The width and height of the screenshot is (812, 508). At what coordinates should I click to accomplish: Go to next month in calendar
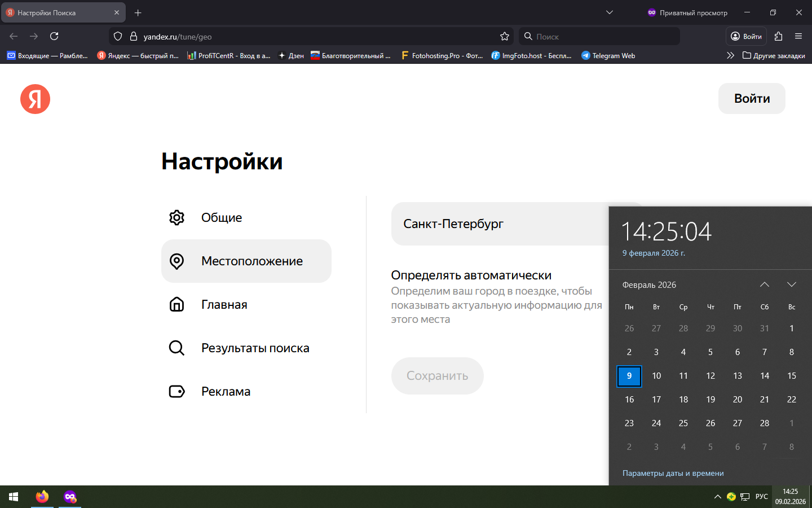(x=791, y=284)
